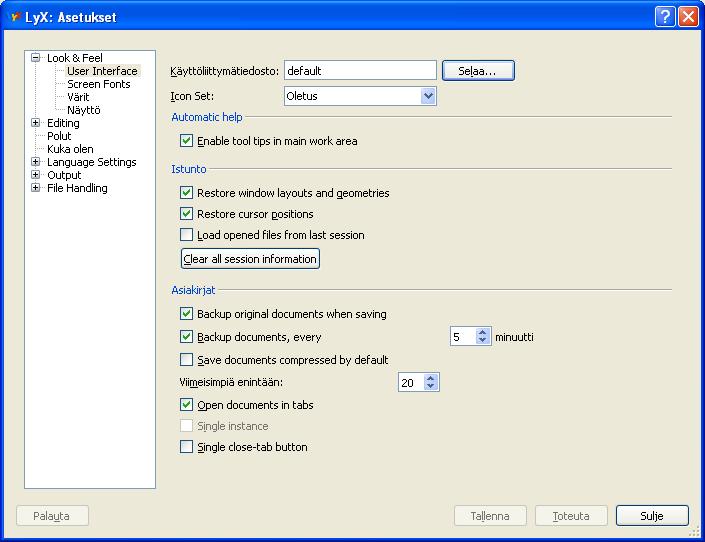
Task: Select the Output category label
Action: [x=64, y=175]
